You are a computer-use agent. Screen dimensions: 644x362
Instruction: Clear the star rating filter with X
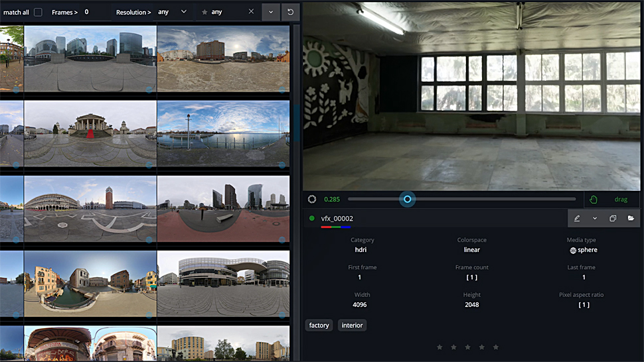(x=251, y=11)
